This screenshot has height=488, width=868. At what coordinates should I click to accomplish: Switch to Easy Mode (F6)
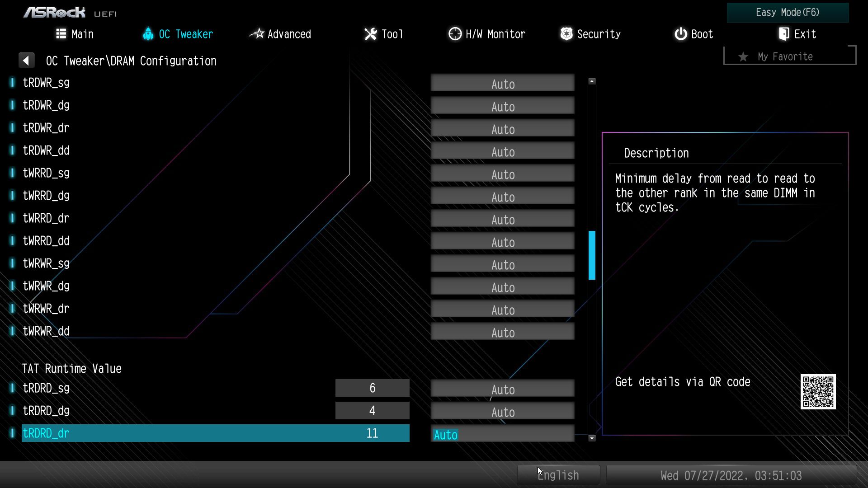click(787, 13)
